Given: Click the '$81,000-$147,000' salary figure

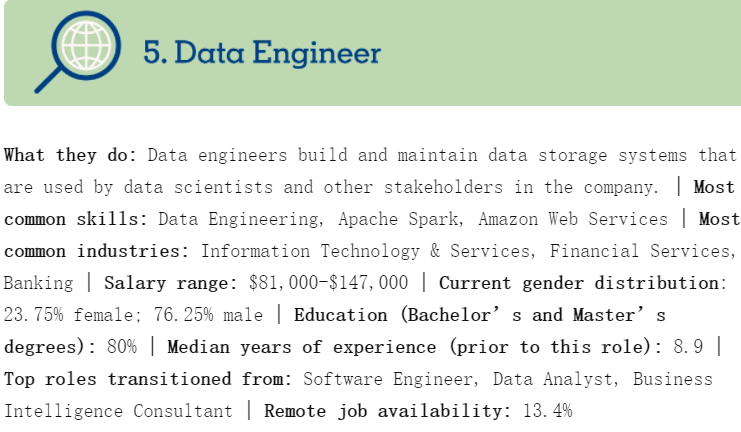Looking at the screenshot, I should click(328, 283).
